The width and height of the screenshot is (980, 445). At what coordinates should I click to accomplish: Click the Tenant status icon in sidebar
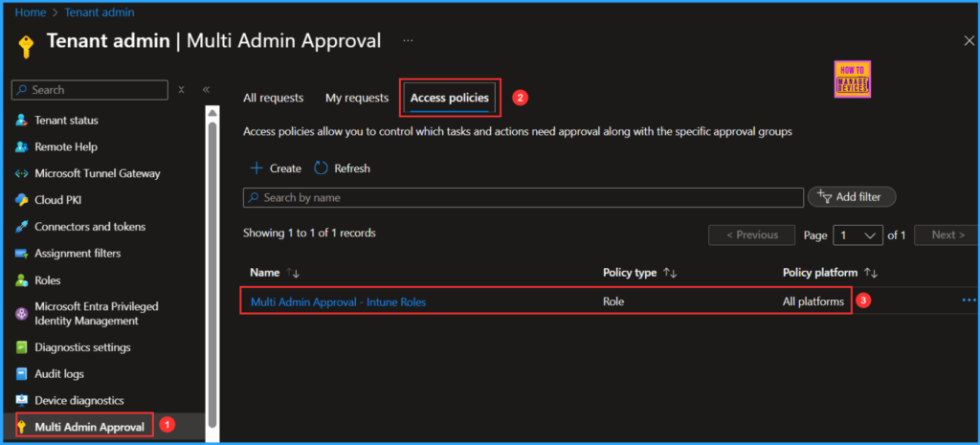click(x=22, y=120)
